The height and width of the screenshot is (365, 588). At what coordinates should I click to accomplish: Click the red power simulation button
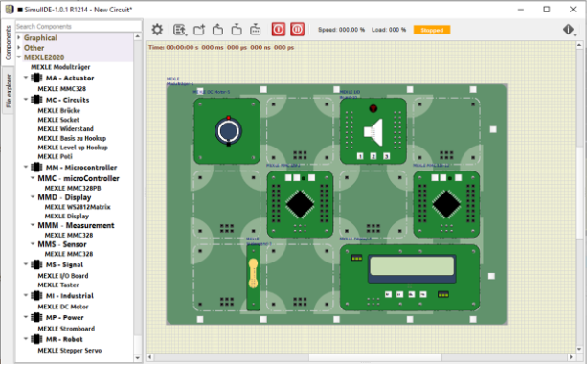279,30
